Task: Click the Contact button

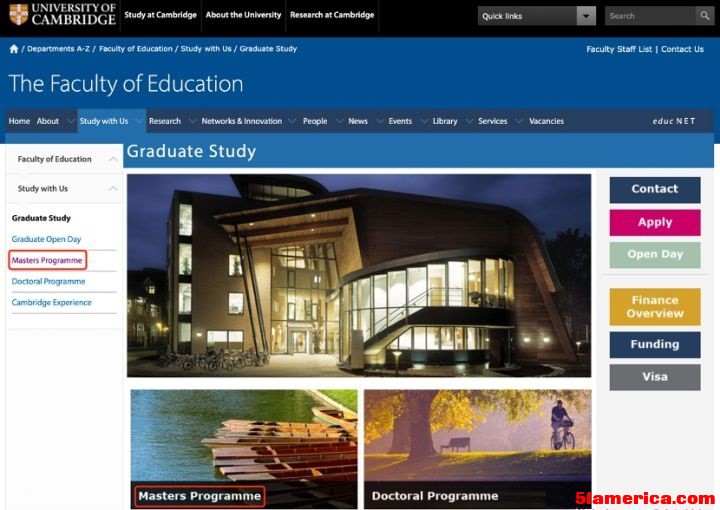Action: click(655, 190)
